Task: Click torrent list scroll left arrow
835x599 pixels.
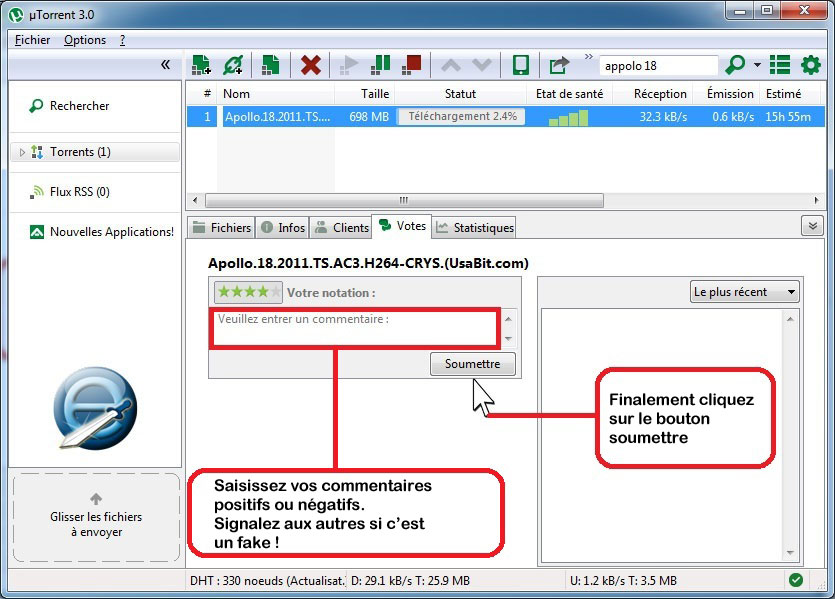Action: 195,200
